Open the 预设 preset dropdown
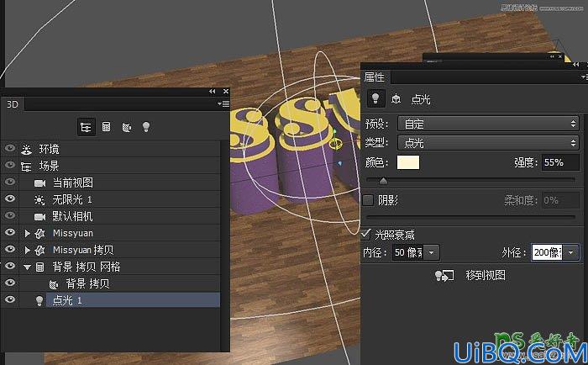 pyautogui.click(x=488, y=124)
